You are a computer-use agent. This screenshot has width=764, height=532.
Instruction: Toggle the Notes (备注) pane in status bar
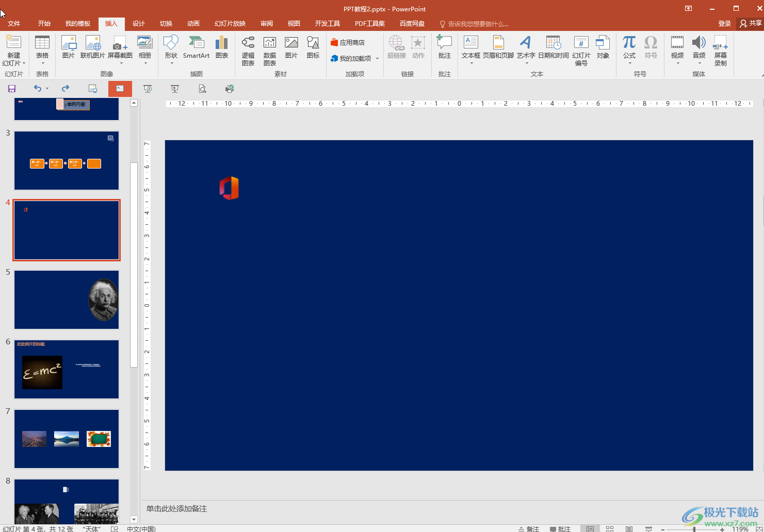tap(529, 529)
